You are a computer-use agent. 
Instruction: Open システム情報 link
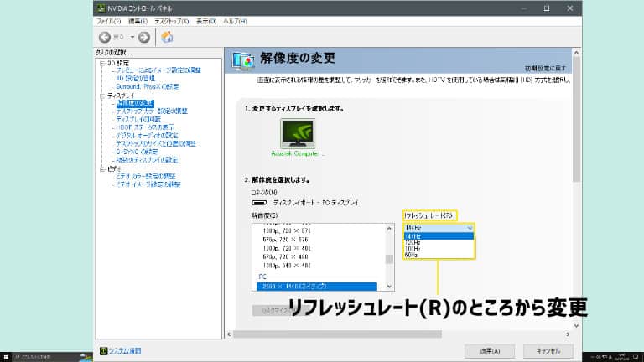[125, 351]
